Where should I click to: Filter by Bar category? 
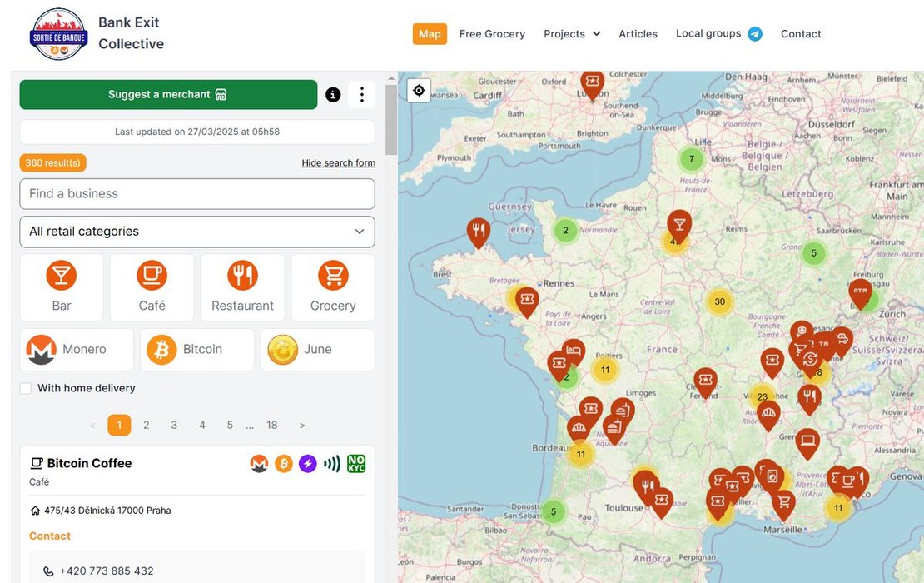tap(62, 287)
